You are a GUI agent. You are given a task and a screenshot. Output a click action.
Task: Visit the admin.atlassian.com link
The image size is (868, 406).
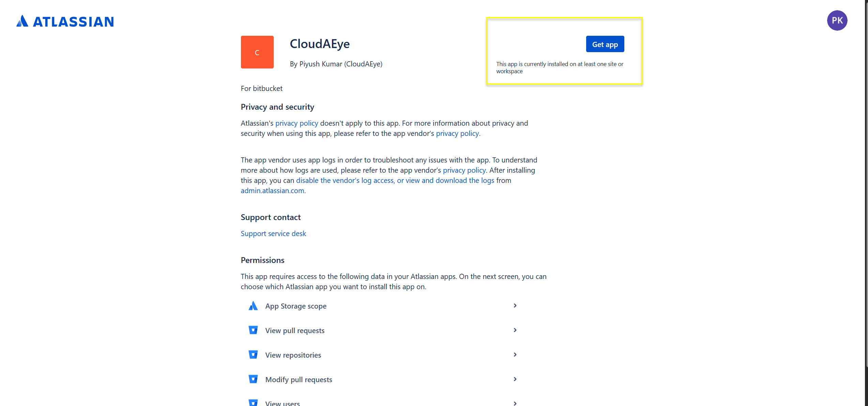[x=272, y=190]
